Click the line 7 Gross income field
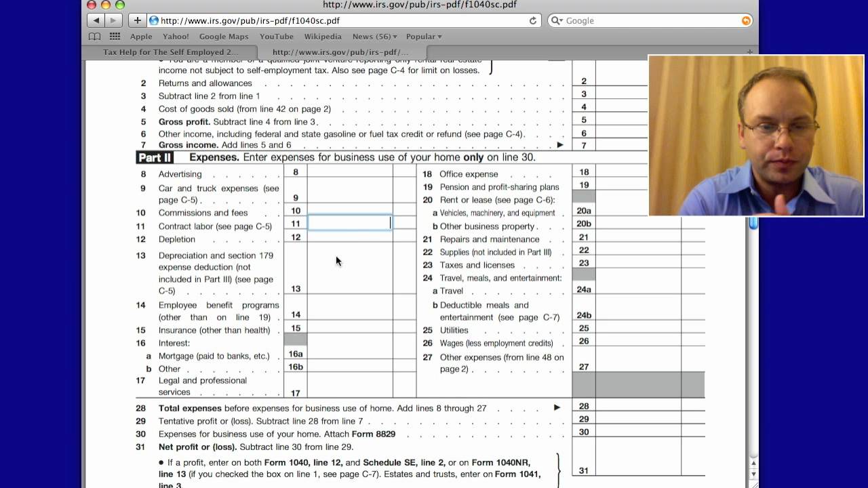868x488 pixels. 622,144
